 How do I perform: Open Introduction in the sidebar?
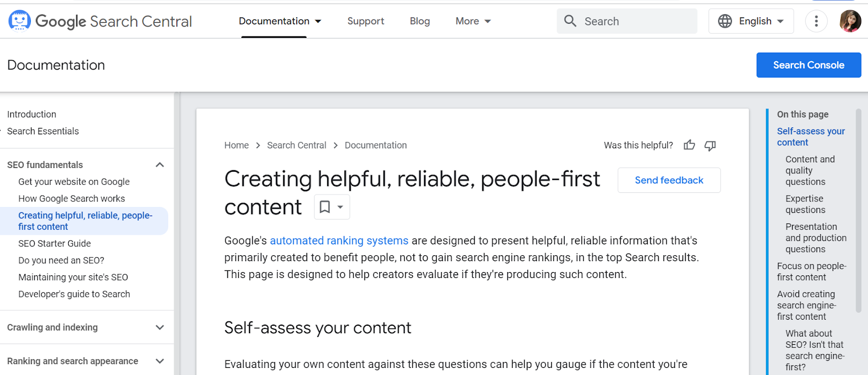[x=31, y=114]
